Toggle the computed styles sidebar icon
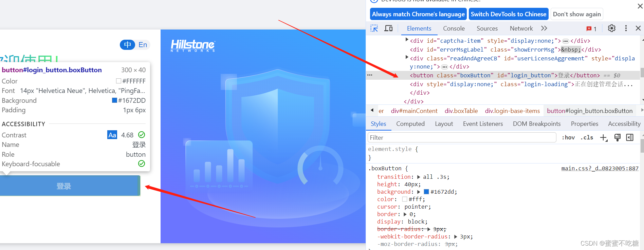The image size is (644, 250). (630, 137)
